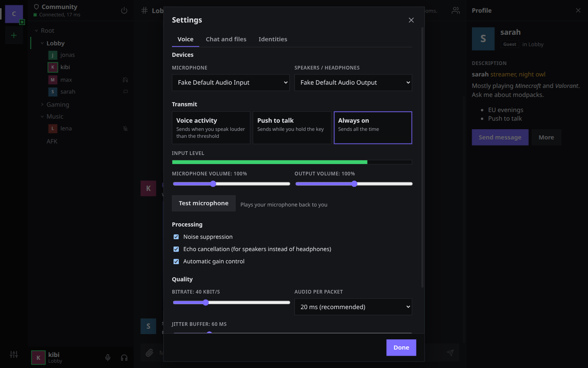The height and width of the screenshot is (368, 588).
Task: Click Done to close settings
Action: point(401,348)
